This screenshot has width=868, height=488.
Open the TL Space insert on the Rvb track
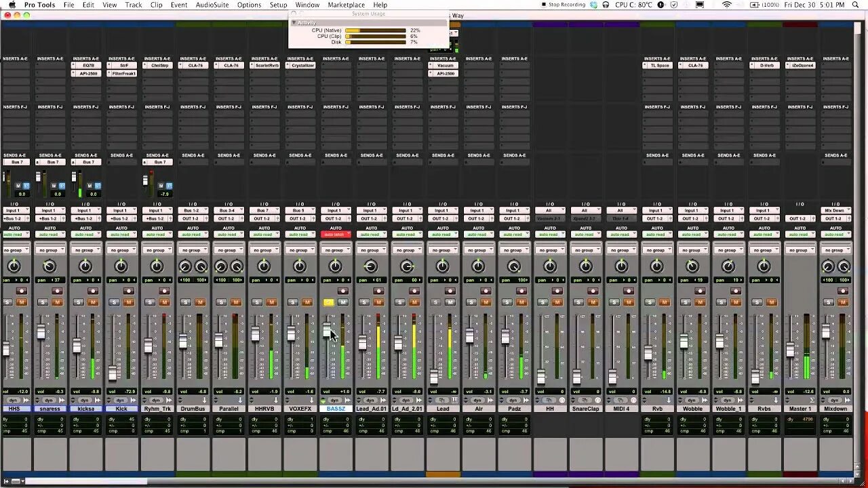tap(658, 66)
